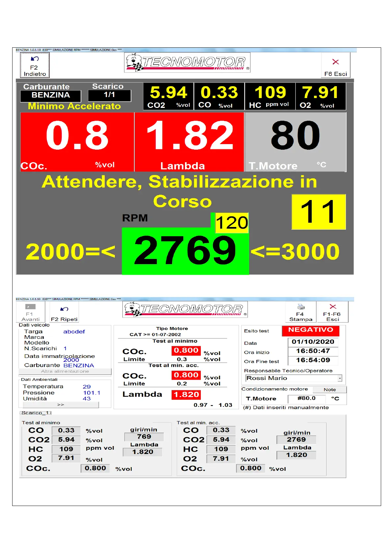Click the giri/min 769 field

click(x=144, y=437)
